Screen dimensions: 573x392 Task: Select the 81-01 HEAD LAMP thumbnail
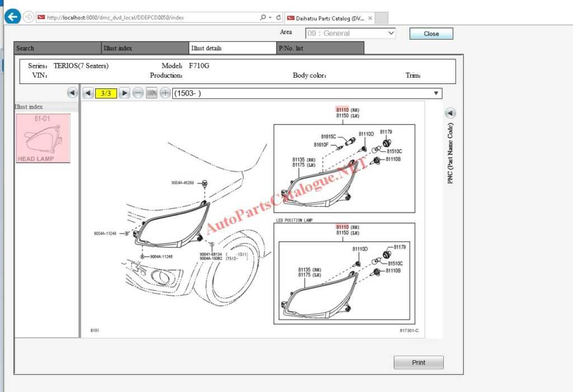pos(43,138)
